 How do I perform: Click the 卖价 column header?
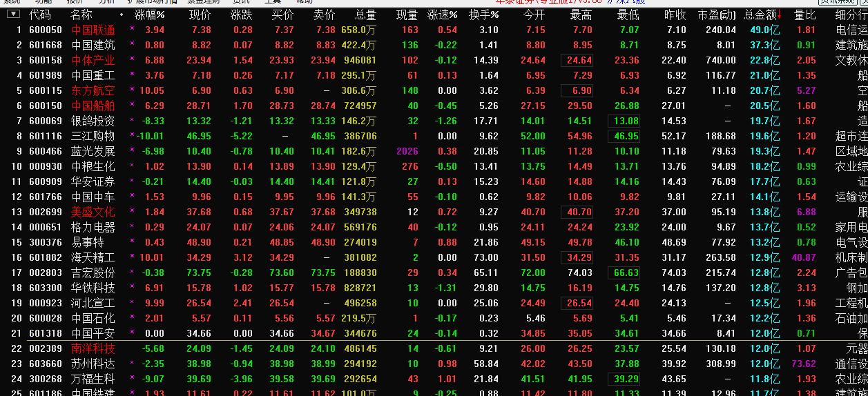click(325, 14)
